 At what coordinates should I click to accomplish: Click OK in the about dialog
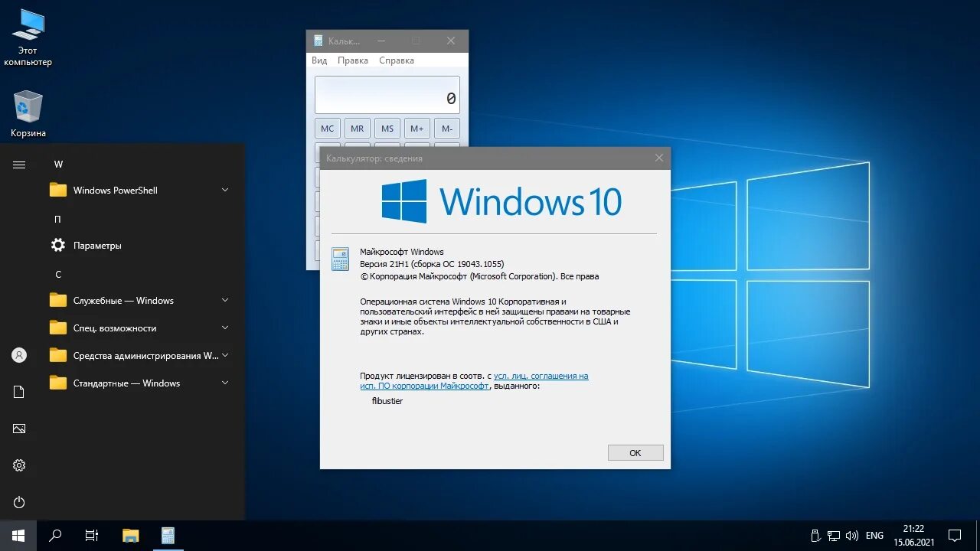click(635, 452)
